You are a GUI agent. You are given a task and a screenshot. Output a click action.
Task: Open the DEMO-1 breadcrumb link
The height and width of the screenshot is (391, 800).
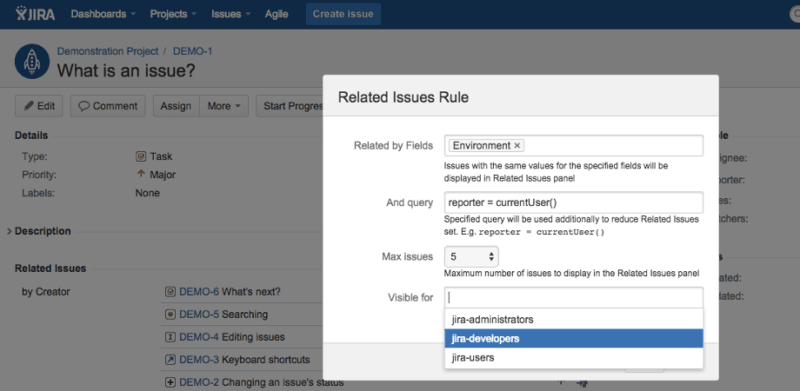click(x=193, y=51)
